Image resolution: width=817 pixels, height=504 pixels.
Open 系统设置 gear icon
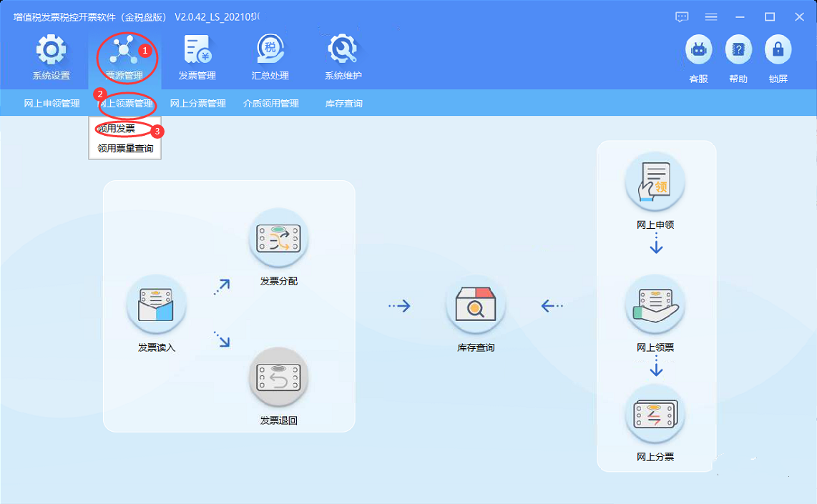51,49
